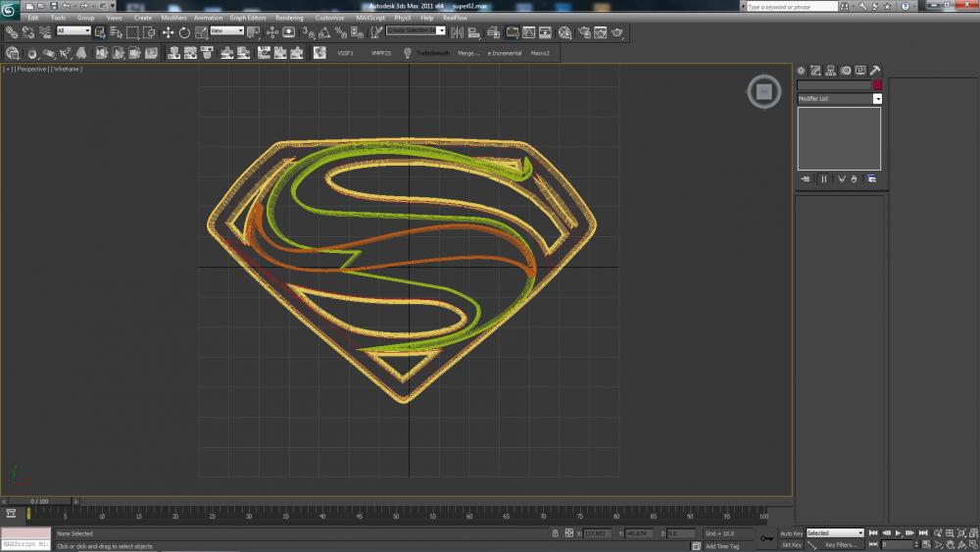Toggle the Auto Key button
This screenshot has width=980, height=552.
791,534
